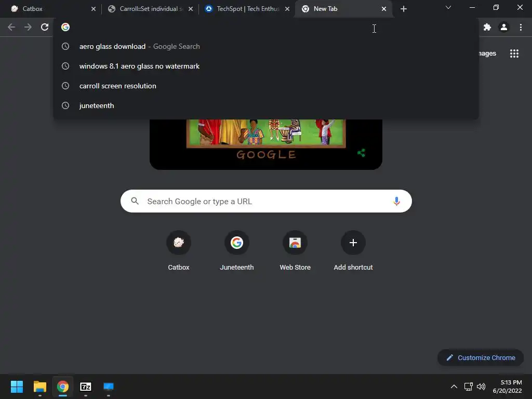The height and width of the screenshot is (399, 532).
Task: Open the Chrome three-dot menu
Action: [x=521, y=27]
